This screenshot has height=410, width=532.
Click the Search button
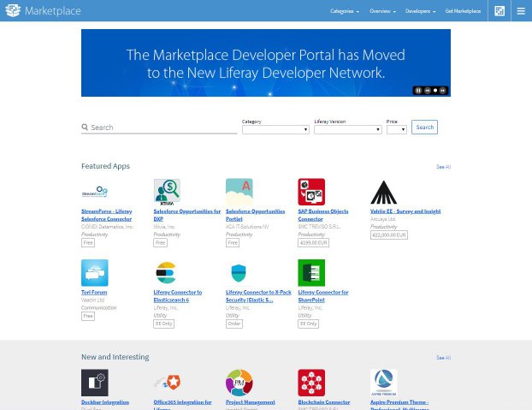424,128
